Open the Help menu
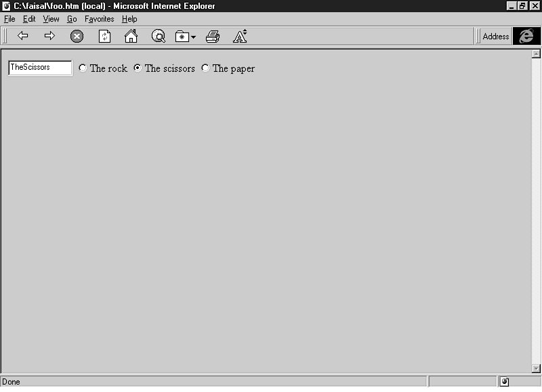542x392 pixels. click(129, 19)
